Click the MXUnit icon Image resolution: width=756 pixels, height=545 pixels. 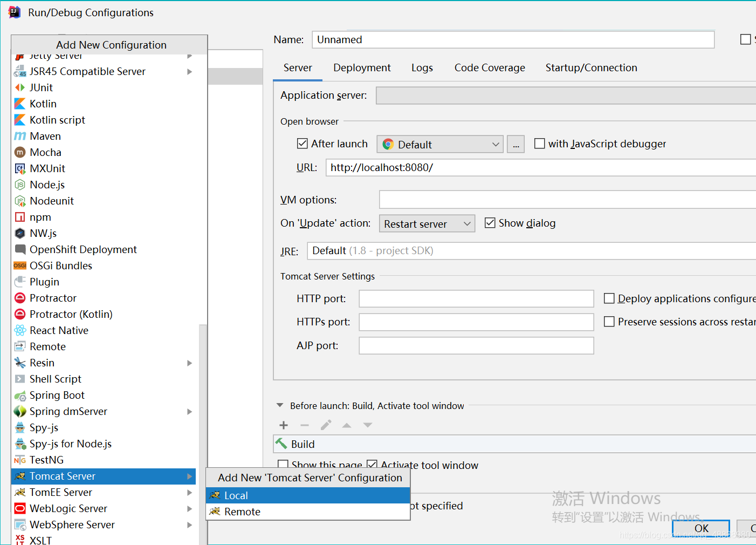click(20, 168)
